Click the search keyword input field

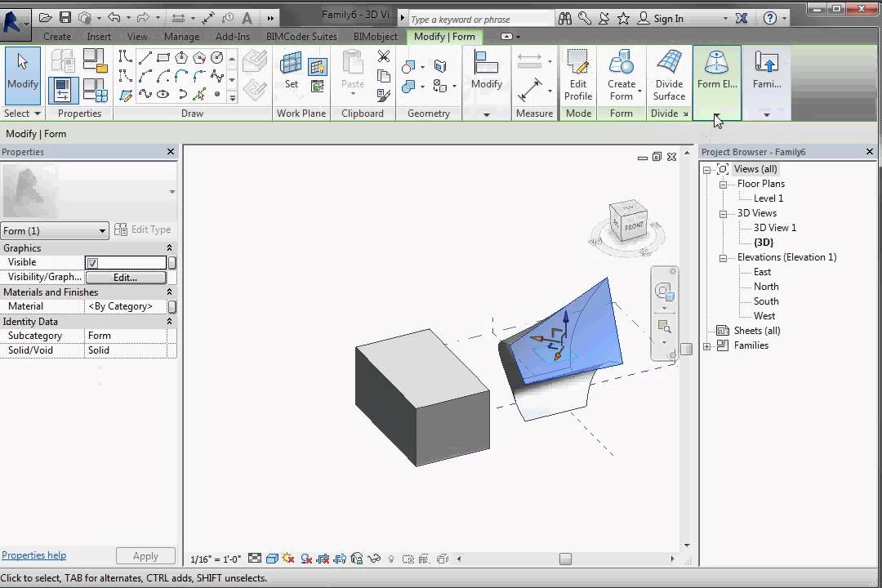click(x=481, y=19)
